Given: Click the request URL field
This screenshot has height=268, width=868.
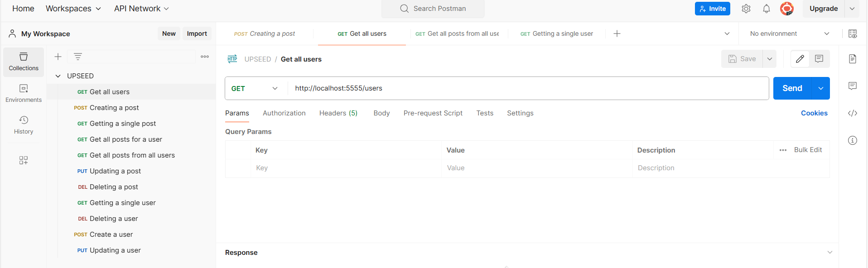Looking at the screenshot, I should [528, 88].
